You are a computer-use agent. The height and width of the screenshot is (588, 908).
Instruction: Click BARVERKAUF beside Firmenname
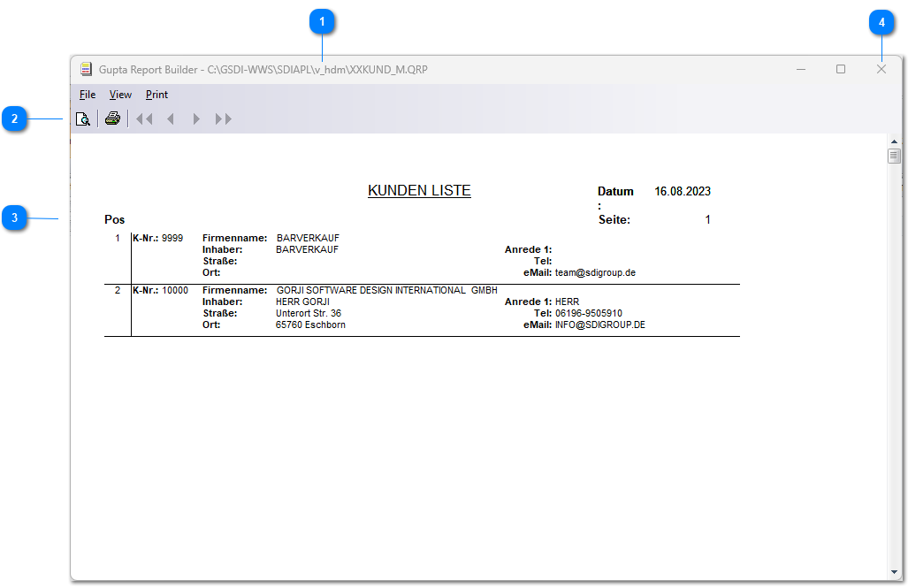click(x=308, y=238)
